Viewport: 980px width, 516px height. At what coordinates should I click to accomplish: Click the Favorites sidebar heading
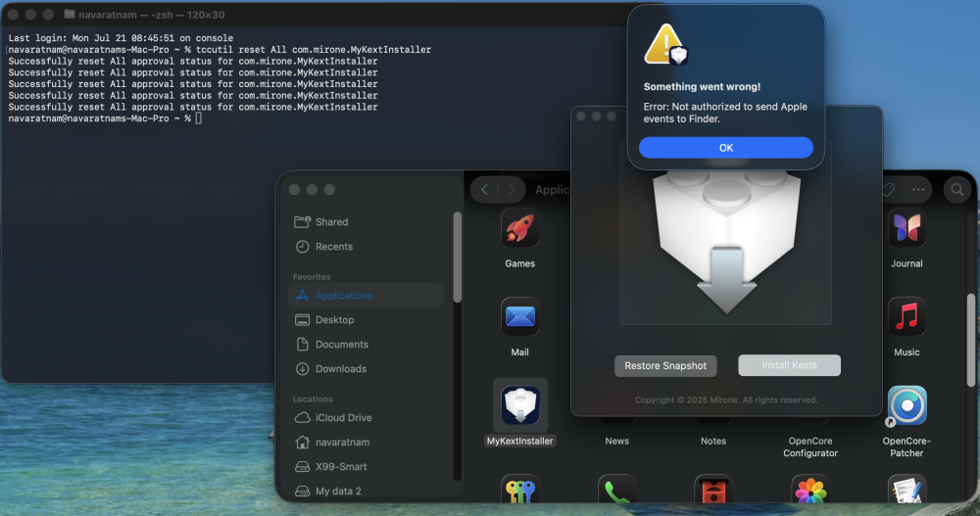pos(312,277)
